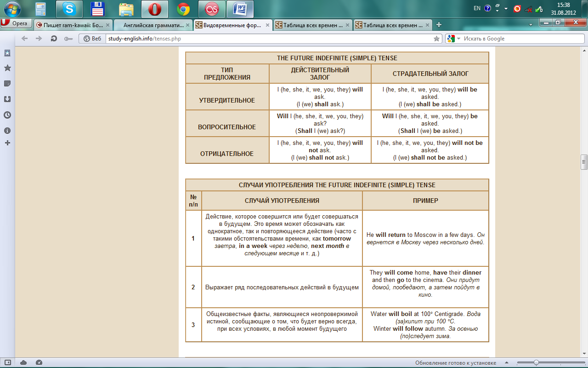Screen dimensions: 588x368
Task: Close the Видовременные фор... tab
Action: coord(267,25)
